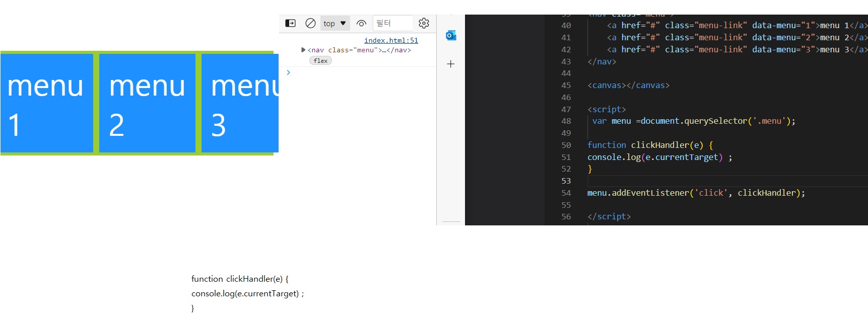
Task: Click the closing </script> tag line
Action: [x=609, y=217]
